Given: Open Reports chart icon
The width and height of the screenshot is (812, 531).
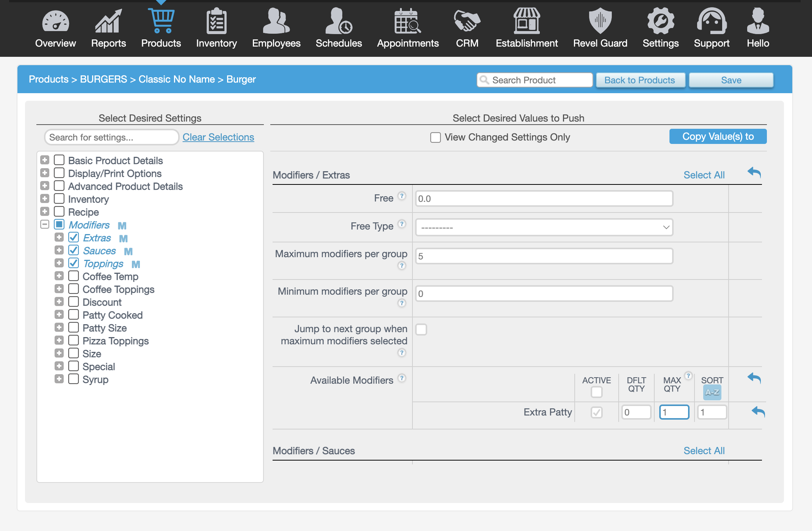Looking at the screenshot, I should [x=108, y=22].
